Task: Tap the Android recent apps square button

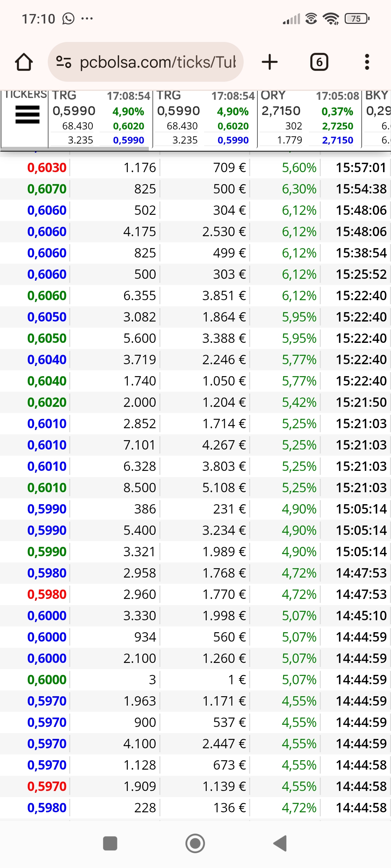Action: tap(110, 843)
